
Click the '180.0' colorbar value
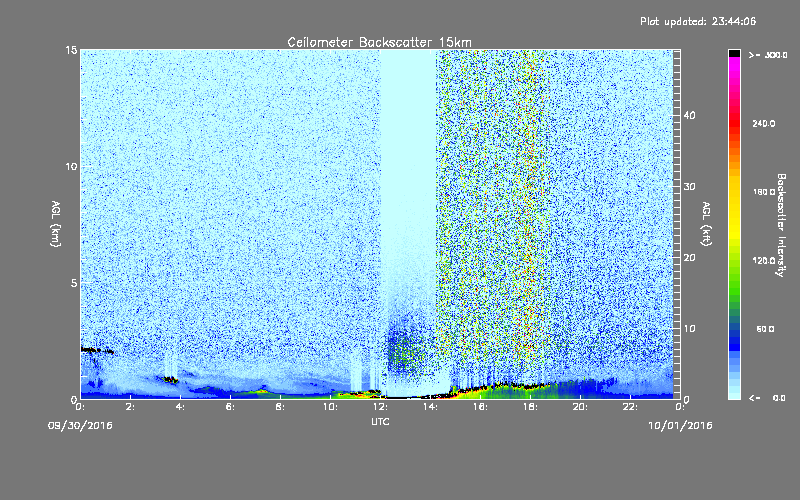pos(764,192)
